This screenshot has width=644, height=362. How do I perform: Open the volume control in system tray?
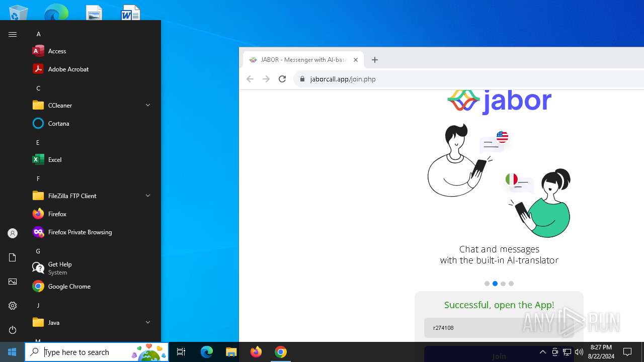point(579,352)
